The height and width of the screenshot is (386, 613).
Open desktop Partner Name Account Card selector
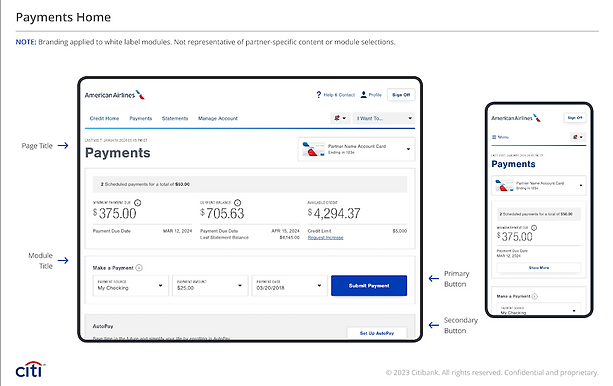356,149
